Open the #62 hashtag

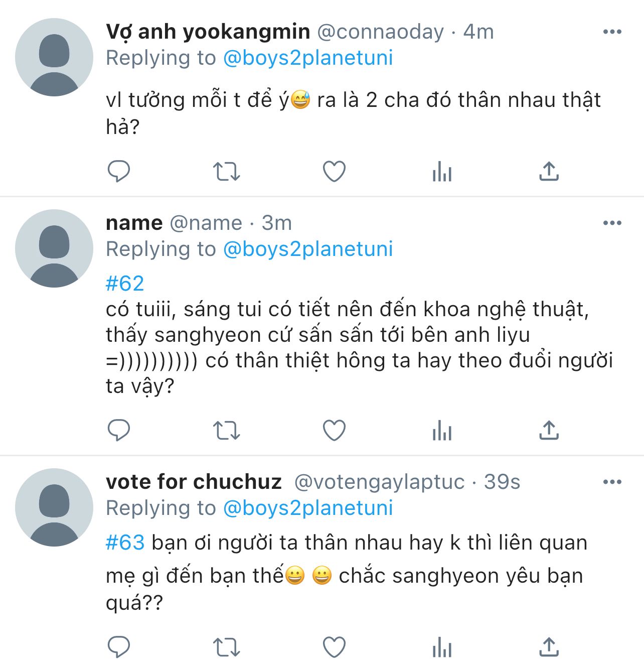pyautogui.click(x=125, y=284)
